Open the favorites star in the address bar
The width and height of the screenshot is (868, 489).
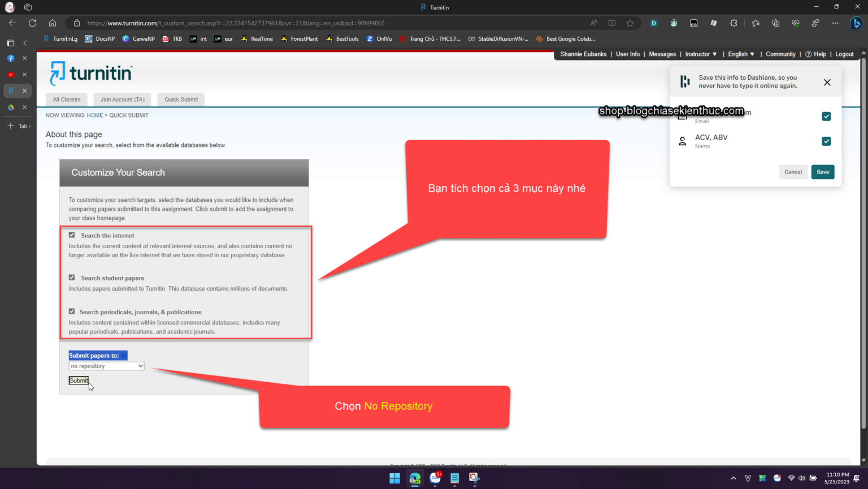(629, 23)
